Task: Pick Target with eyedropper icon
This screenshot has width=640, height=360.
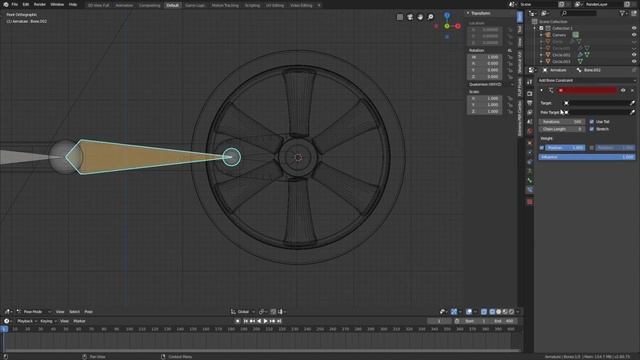Action: 632,103
